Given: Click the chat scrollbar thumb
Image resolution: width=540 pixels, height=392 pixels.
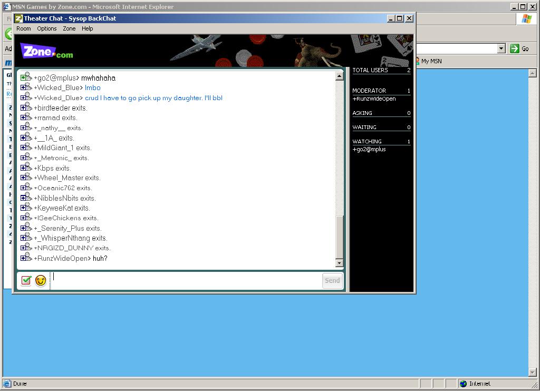Looking at the screenshot, I should [x=339, y=237].
